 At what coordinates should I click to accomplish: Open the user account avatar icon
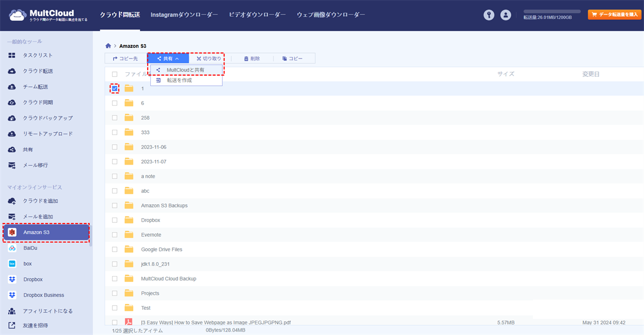[x=506, y=15]
